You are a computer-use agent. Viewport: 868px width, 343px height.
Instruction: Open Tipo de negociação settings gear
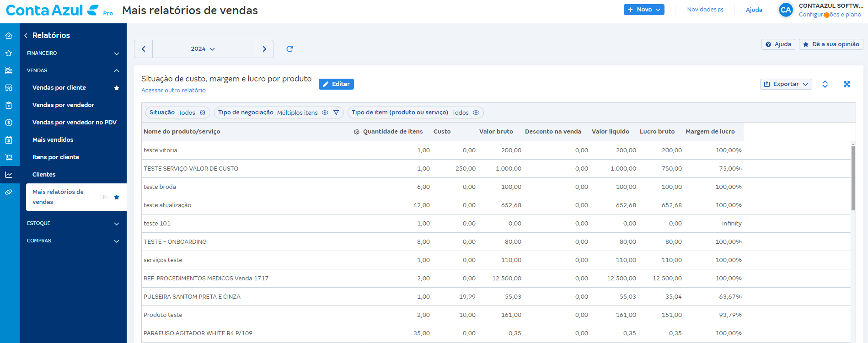(x=325, y=113)
